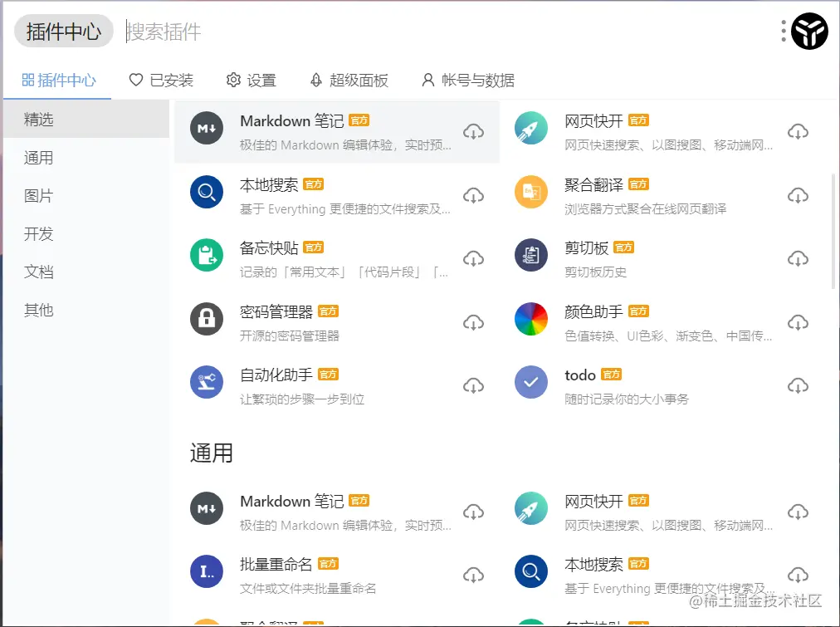Open the 聚合翻译 plugin title
This screenshot has height=627, width=840.
(593, 185)
